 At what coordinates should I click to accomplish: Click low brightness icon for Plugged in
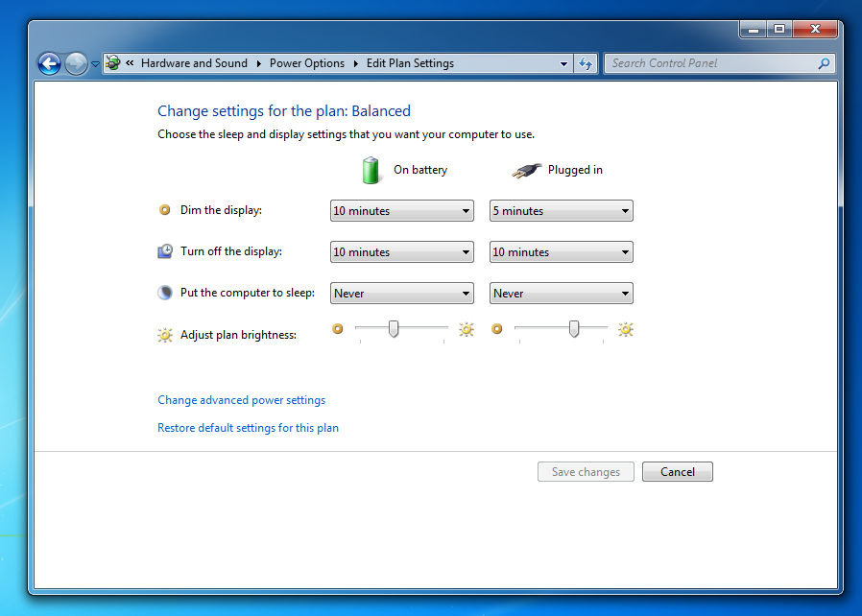pos(497,328)
